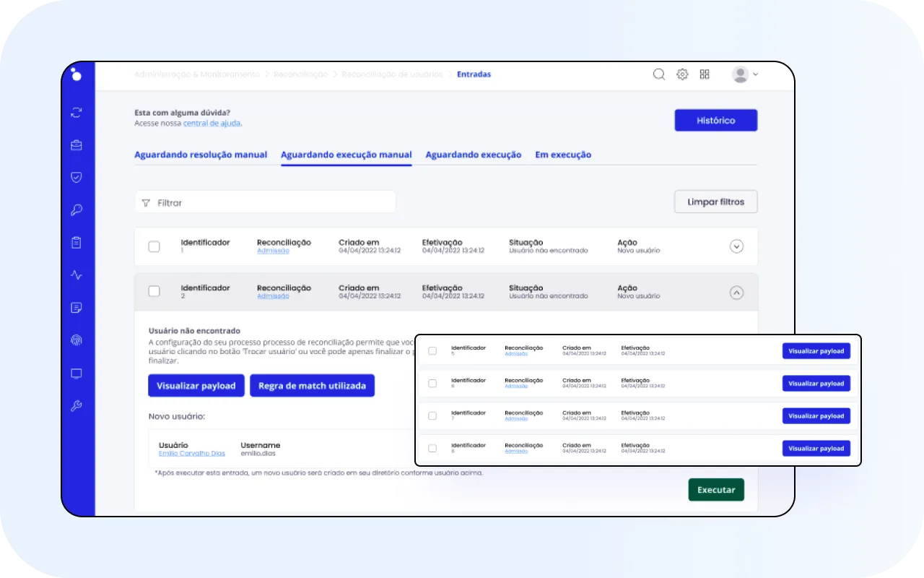Expand the Identificador 1 row chevron

coord(736,246)
